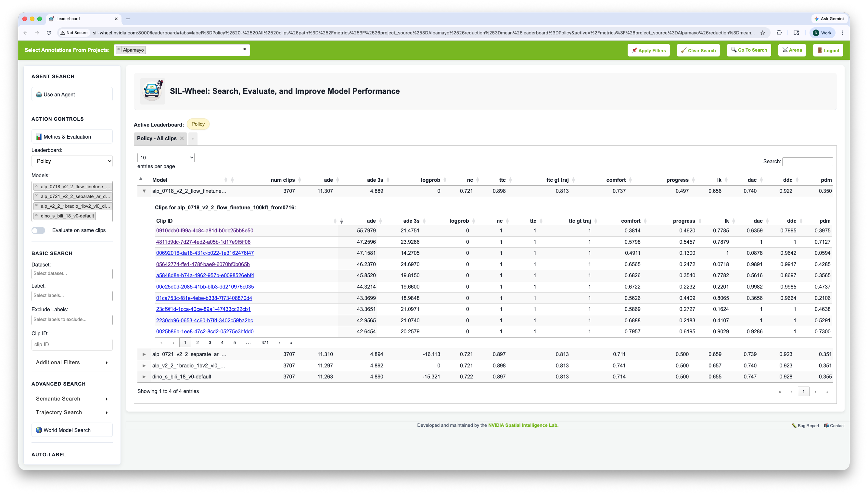Add a new leaderboard tab with plus
This screenshot has width=868, height=494.
(193, 139)
